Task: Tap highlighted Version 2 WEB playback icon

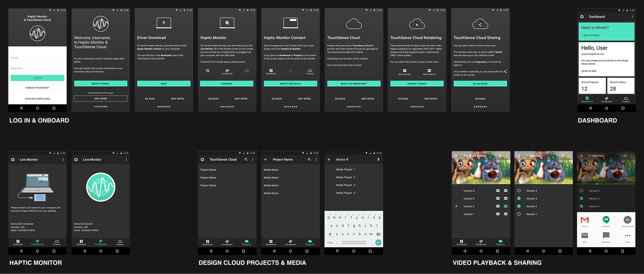Action: [x=506, y=206]
